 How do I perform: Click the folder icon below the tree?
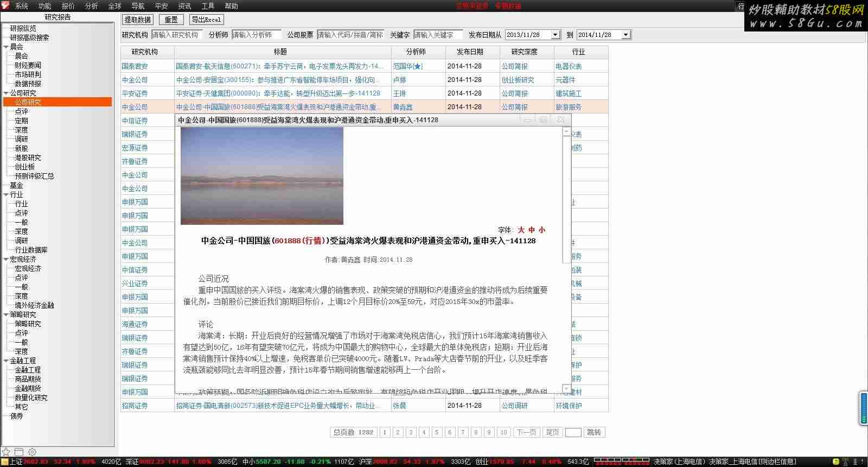coord(19,452)
